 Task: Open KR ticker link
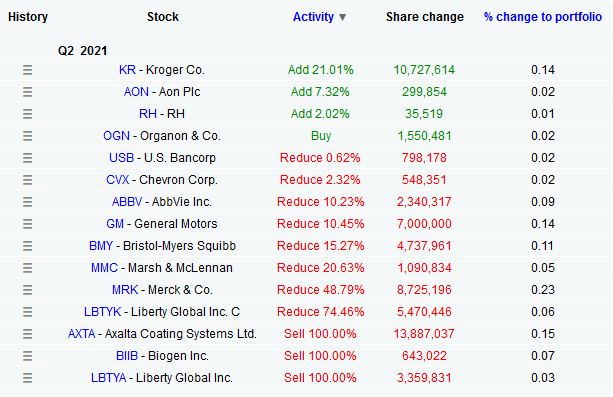coord(127,70)
